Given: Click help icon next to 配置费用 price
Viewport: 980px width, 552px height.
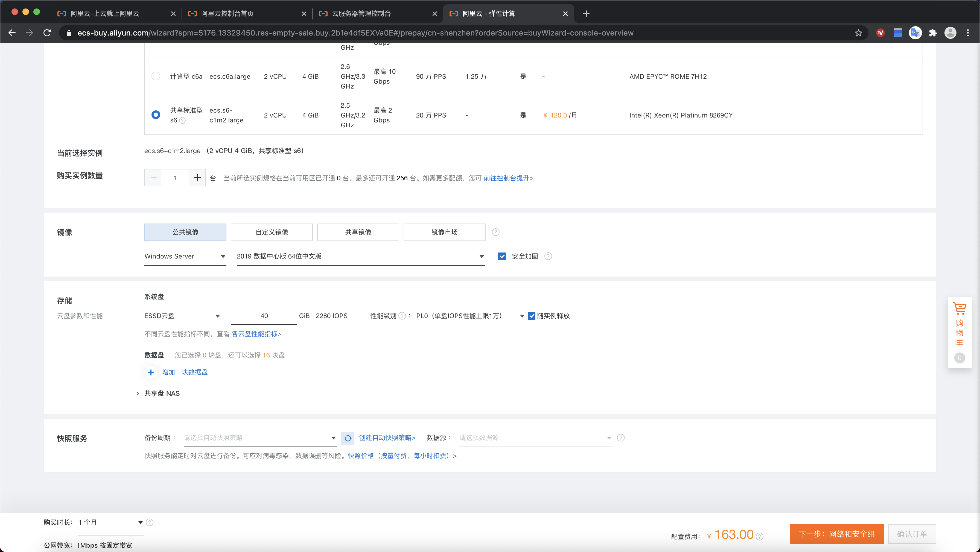Looking at the screenshot, I should pyautogui.click(x=760, y=536).
